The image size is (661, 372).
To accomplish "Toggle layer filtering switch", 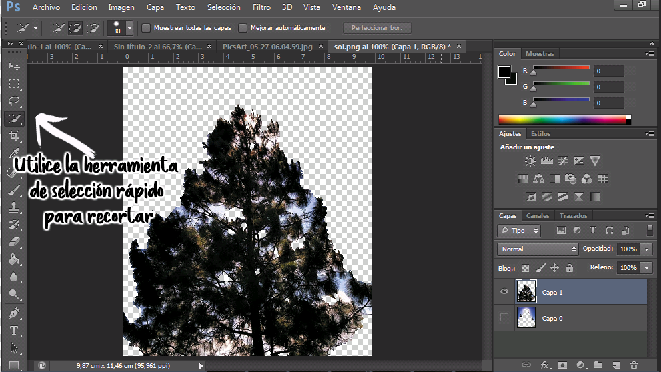I will point(650,230).
